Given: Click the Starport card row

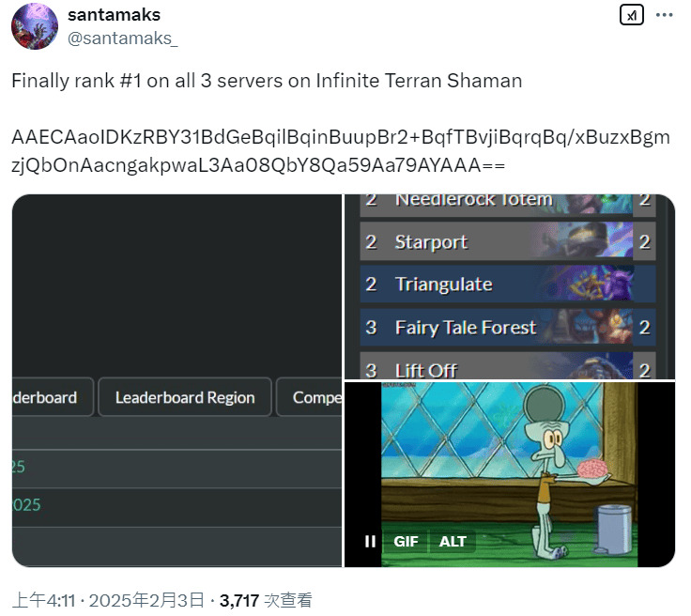Looking at the screenshot, I should pyautogui.click(x=508, y=241).
